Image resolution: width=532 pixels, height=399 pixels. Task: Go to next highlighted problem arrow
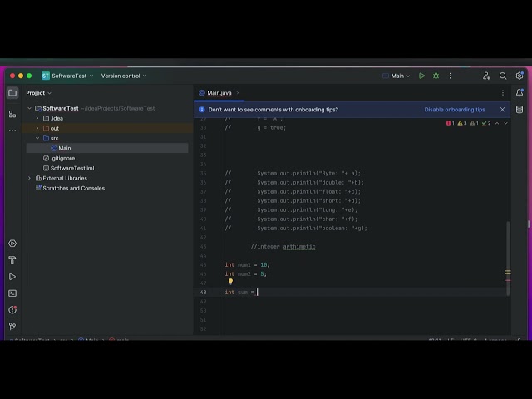pos(505,123)
